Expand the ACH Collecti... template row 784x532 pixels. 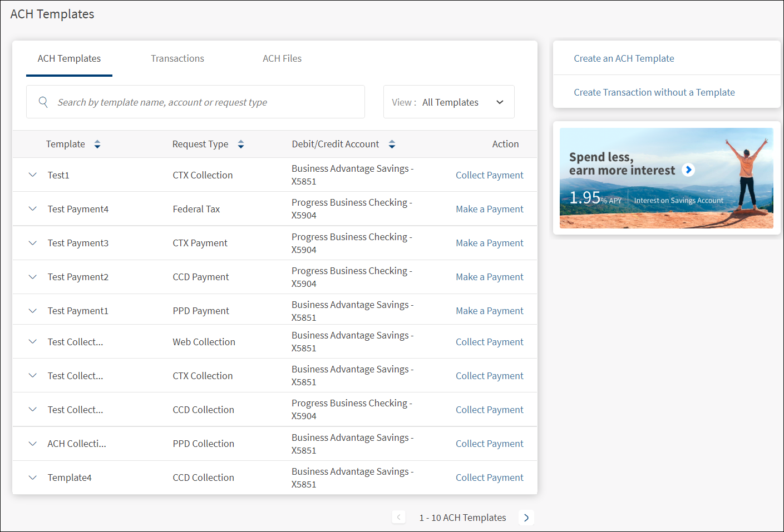[33, 444]
